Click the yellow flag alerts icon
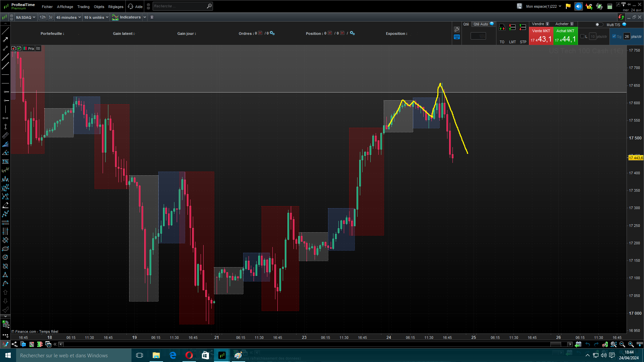 [568, 6]
